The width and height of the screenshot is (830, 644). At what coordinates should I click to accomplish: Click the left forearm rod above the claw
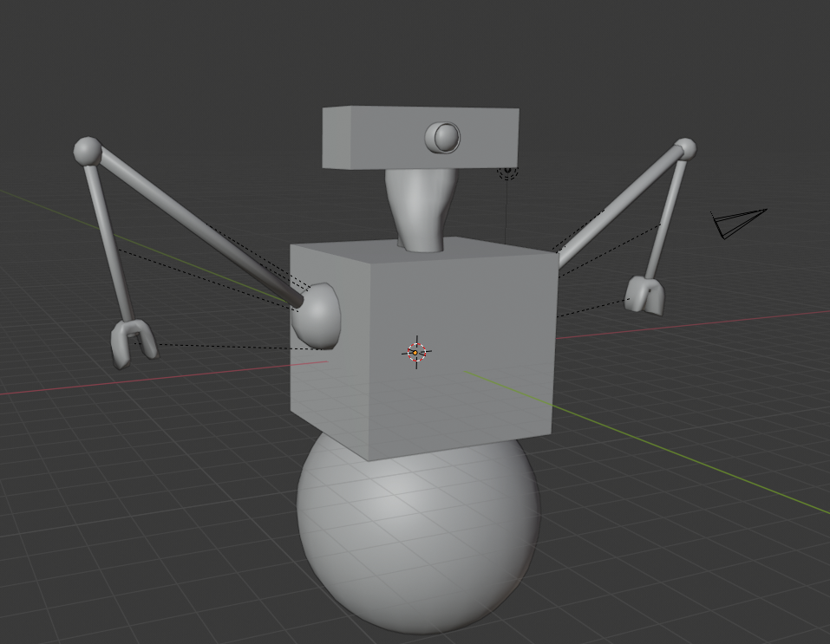[110, 244]
